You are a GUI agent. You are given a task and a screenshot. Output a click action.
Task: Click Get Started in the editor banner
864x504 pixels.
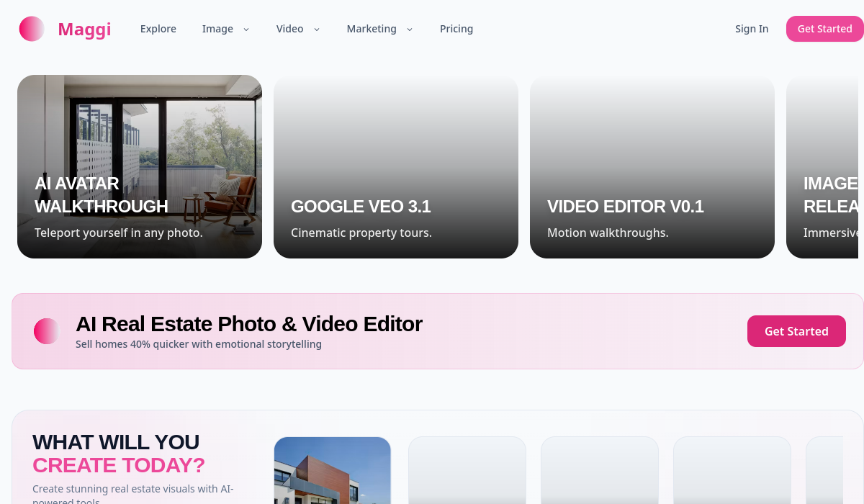[796, 331]
